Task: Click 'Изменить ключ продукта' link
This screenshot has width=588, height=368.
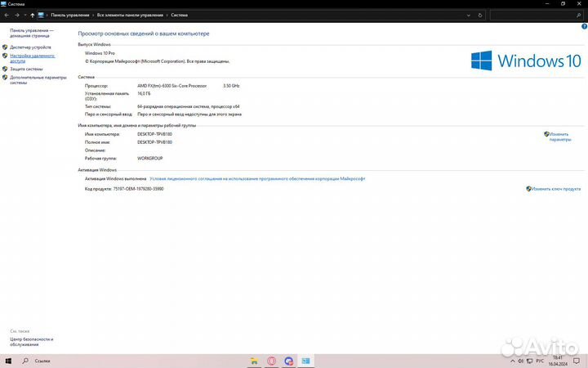Action: 556,189
